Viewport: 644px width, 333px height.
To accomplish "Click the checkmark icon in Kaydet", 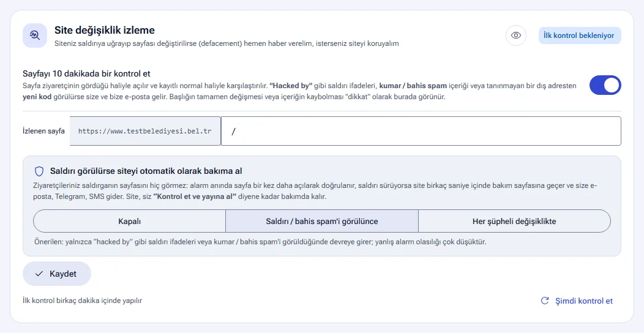I will pos(39,274).
